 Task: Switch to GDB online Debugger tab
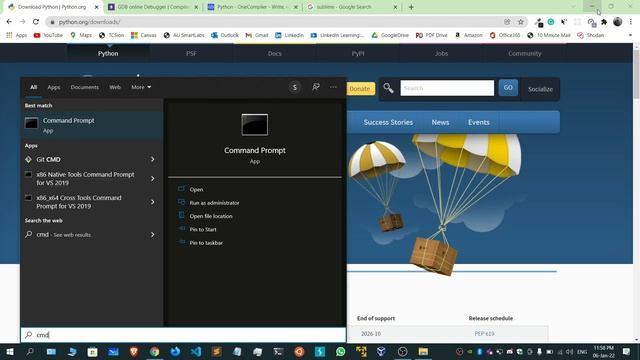[x=153, y=7]
